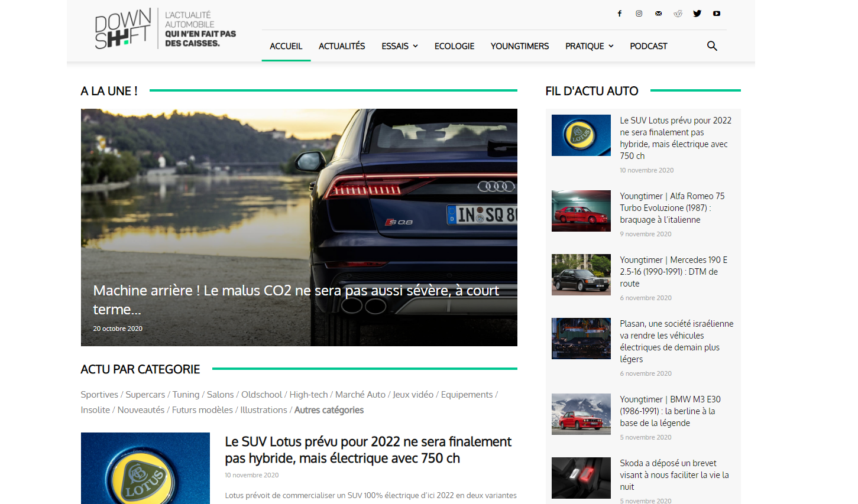
Task: Open the ACTUALITÉS menu item
Action: point(342,46)
